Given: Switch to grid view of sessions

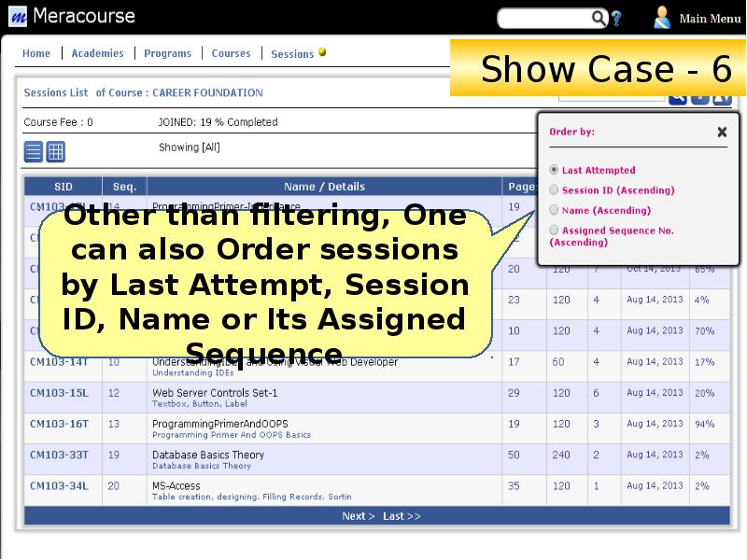Looking at the screenshot, I should 57,153.
